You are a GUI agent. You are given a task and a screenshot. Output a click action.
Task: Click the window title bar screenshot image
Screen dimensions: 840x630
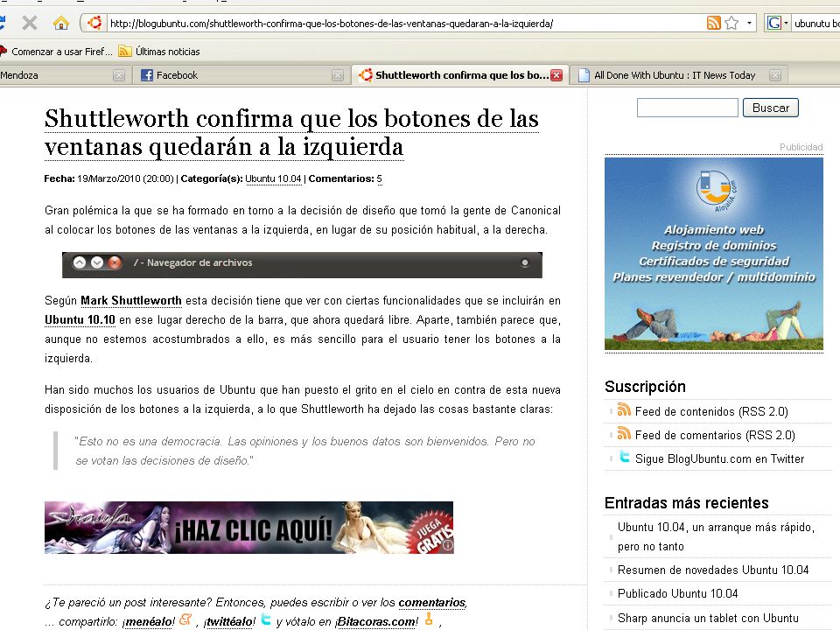point(302,264)
